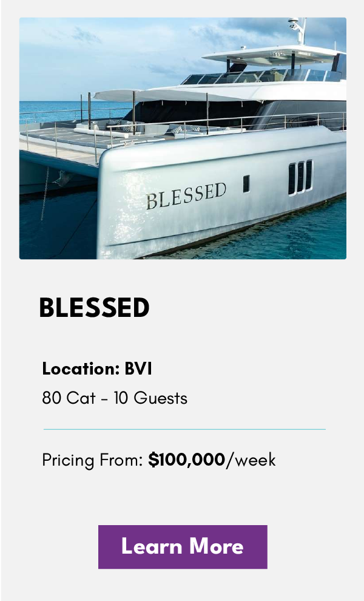
Task: Click the Location: BVI label
Action: (97, 368)
